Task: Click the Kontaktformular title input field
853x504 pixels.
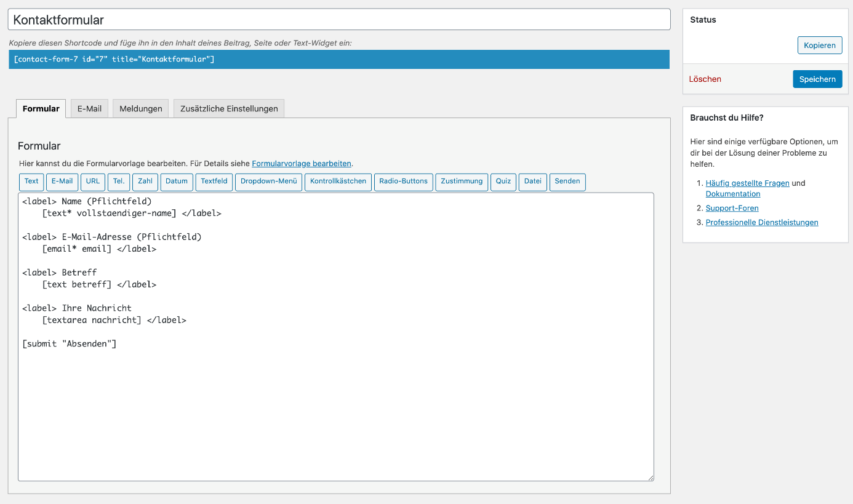Action: [x=339, y=20]
